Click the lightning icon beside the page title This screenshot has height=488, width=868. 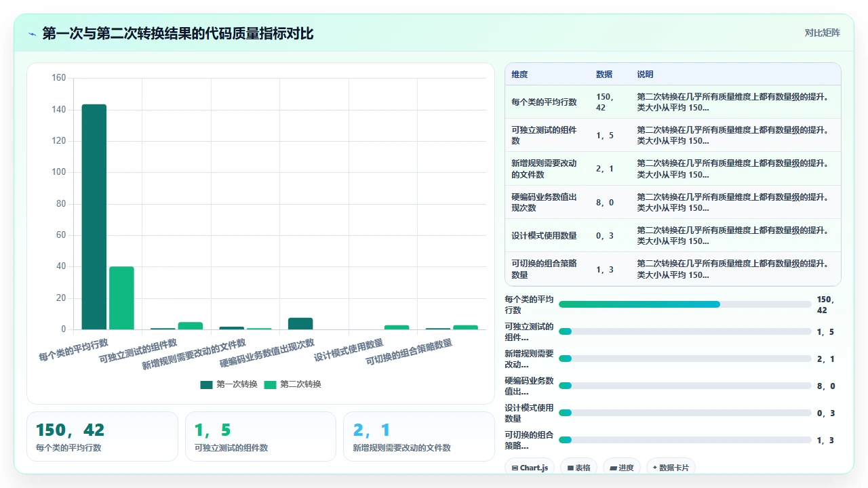(x=32, y=33)
